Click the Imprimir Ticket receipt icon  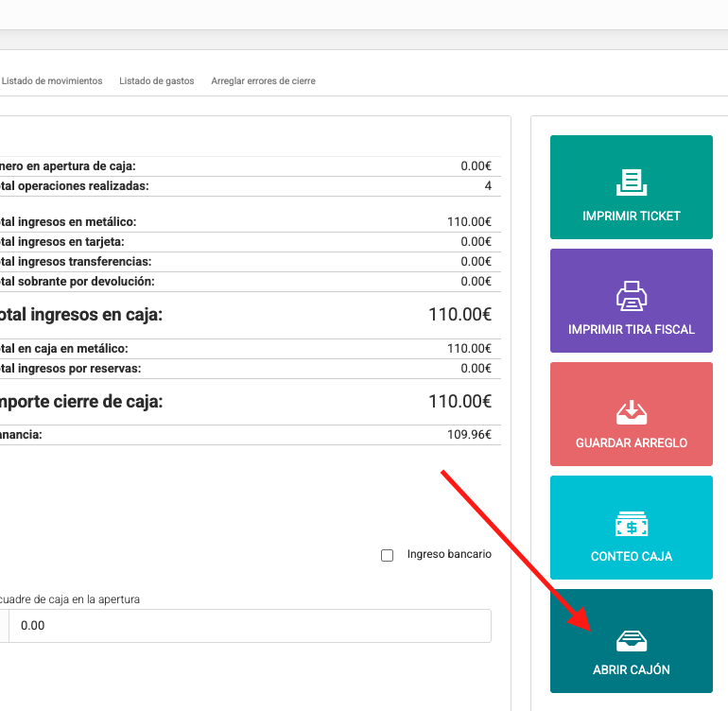tap(632, 182)
